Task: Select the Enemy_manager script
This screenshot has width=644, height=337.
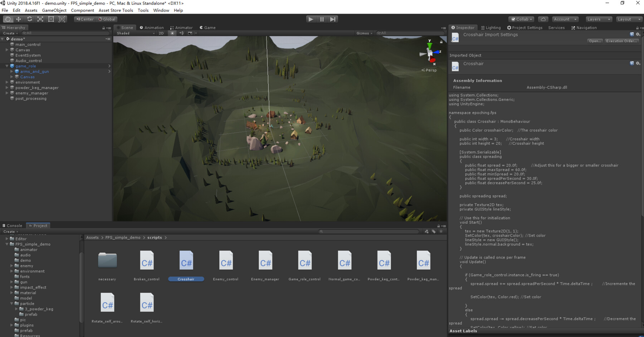Action: click(x=265, y=265)
